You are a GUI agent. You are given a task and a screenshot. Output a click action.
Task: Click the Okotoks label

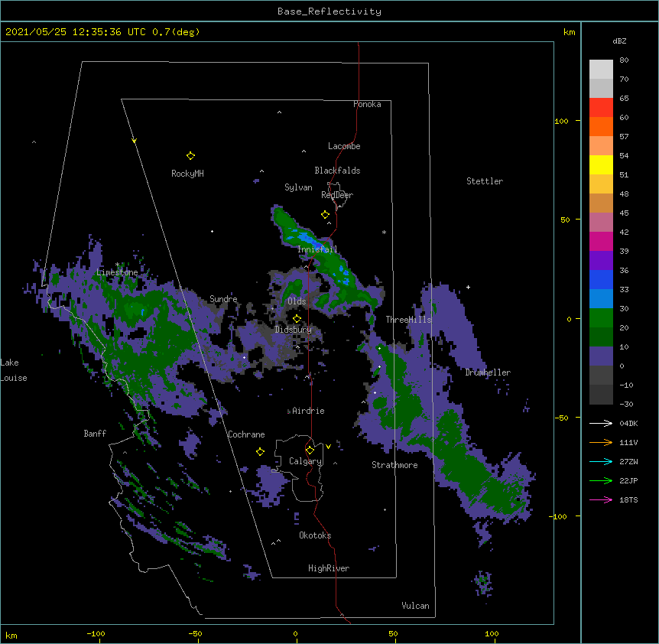pos(315,535)
